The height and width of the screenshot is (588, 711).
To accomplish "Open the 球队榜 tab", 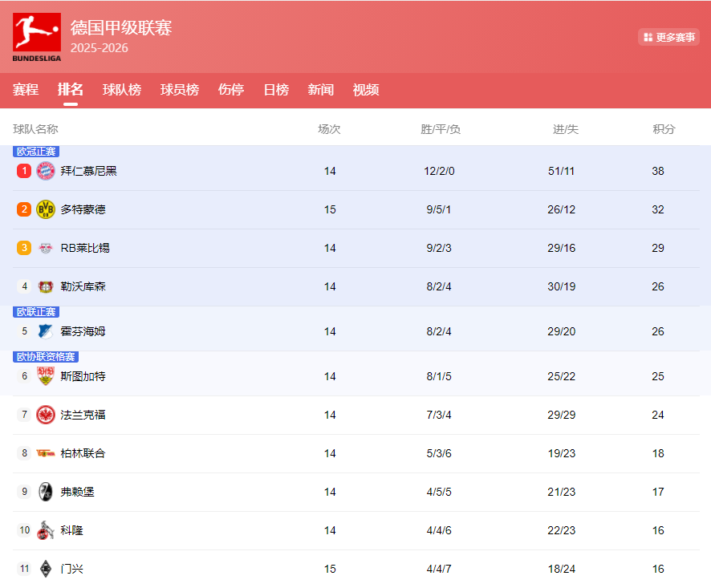I will point(122,90).
